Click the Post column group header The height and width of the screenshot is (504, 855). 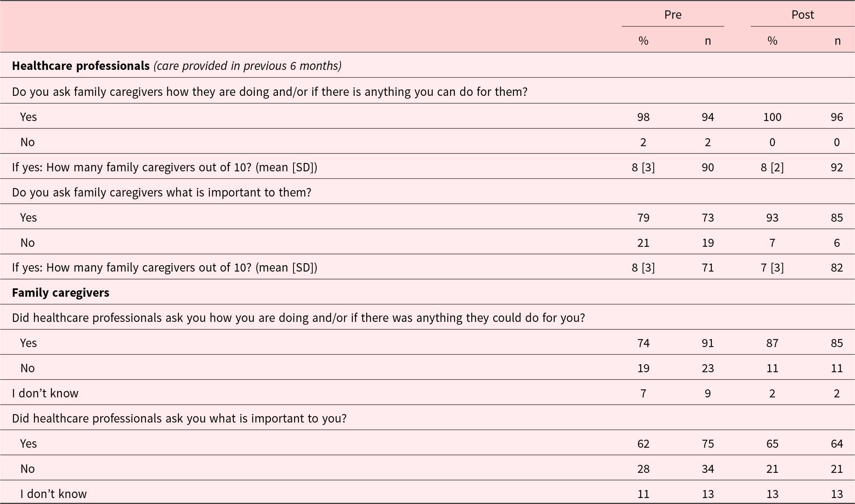[x=802, y=15]
